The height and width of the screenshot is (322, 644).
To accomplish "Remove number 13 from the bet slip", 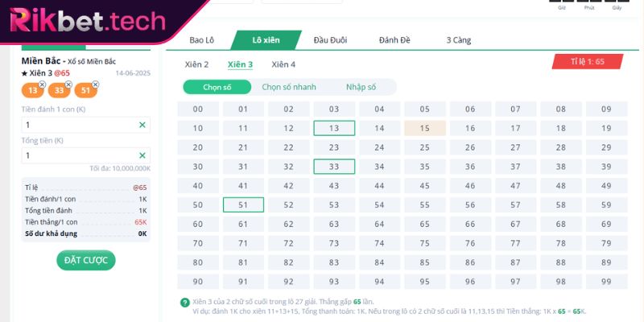I will pyautogui.click(x=42, y=84).
